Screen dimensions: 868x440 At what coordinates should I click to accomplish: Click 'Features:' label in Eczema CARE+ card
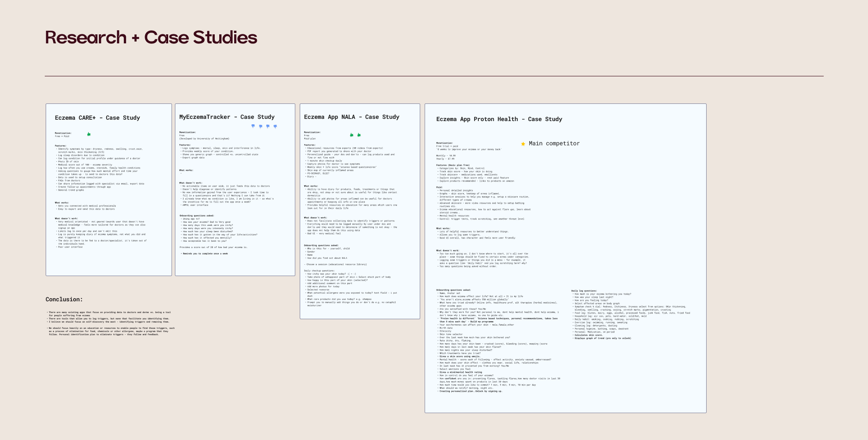click(x=61, y=146)
